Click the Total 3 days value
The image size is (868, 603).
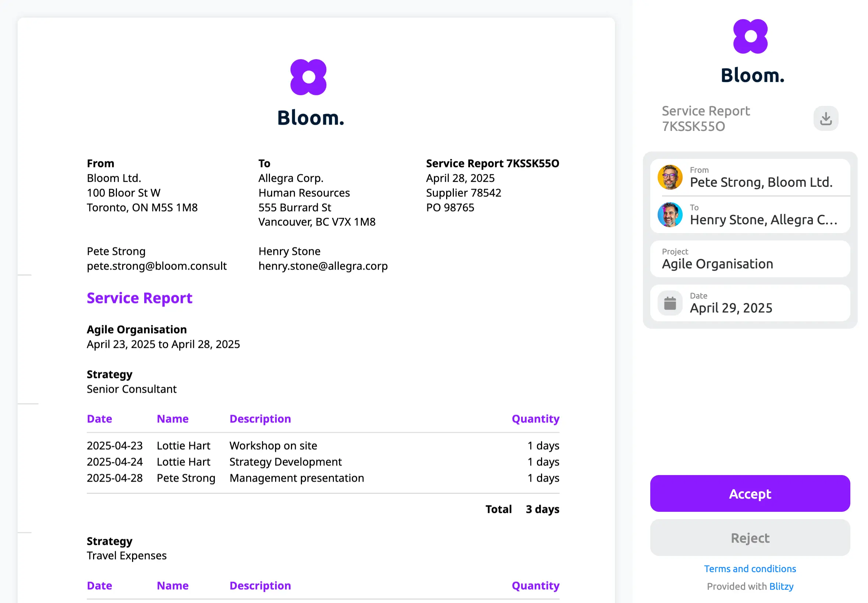(x=542, y=509)
